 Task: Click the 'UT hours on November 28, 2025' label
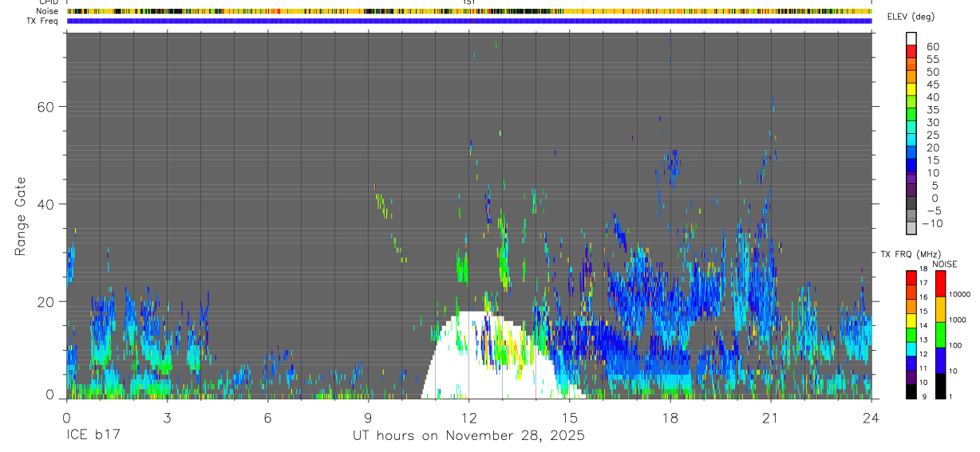pos(468,435)
